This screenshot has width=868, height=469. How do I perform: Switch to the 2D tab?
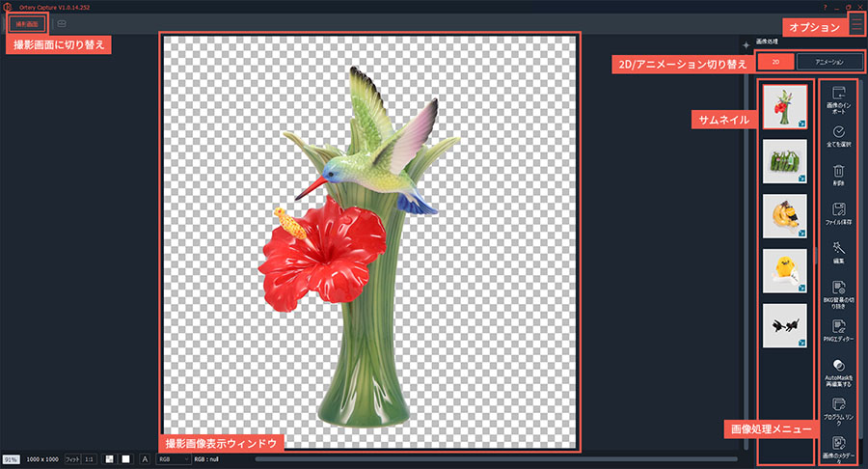click(775, 62)
